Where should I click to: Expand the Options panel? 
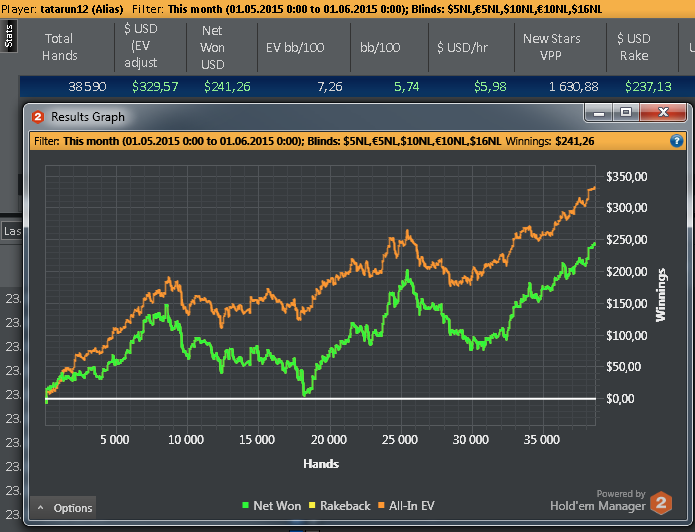(63, 508)
